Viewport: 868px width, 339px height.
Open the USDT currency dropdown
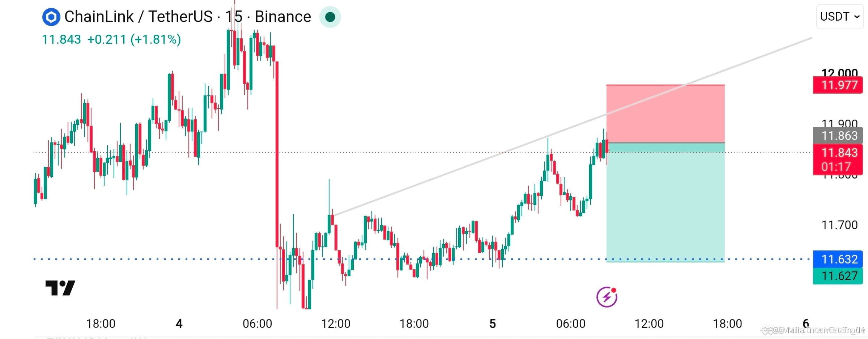click(x=839, y=17)
